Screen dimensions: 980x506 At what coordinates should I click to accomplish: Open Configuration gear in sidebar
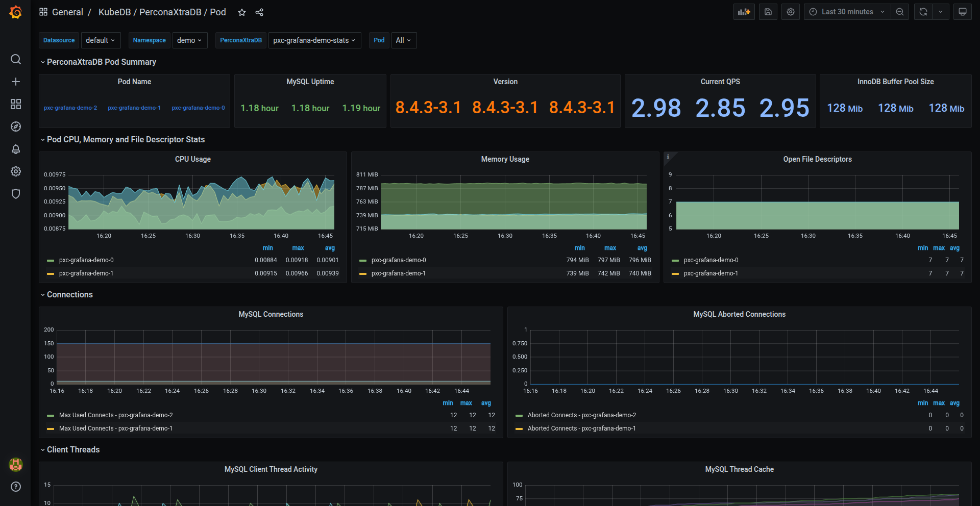point(16,171)
